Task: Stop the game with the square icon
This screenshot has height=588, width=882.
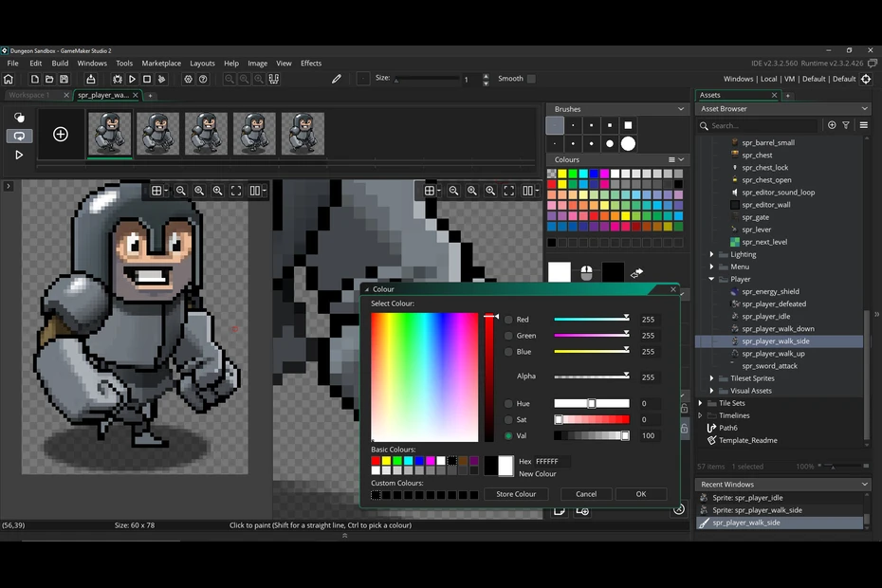Action: pyautogui.click(x=147, y=80)
